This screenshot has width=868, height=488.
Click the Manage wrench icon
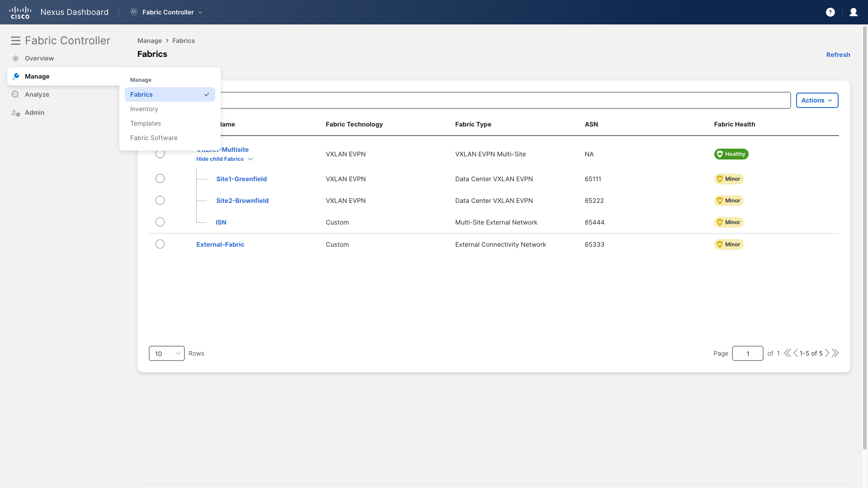click(16, 76)
